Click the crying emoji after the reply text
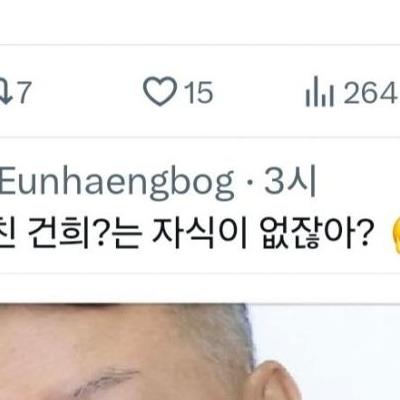 click(x=396, y=233)
